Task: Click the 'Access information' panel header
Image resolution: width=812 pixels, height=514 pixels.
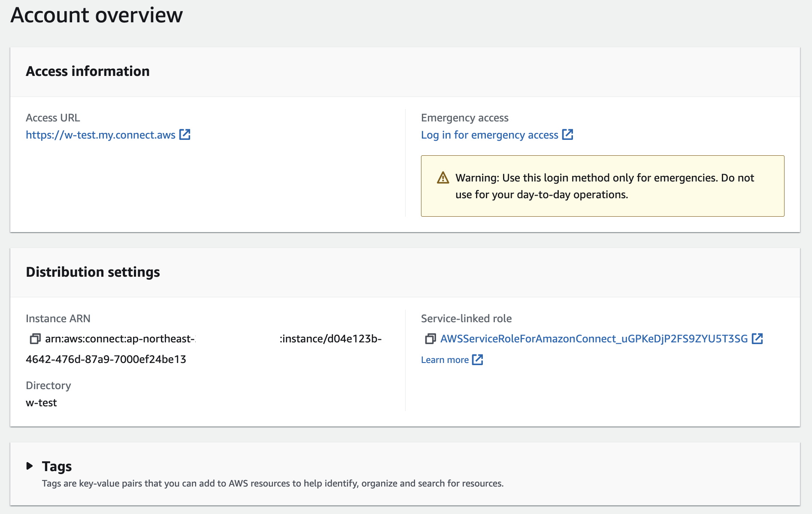Action: [88, 71]
